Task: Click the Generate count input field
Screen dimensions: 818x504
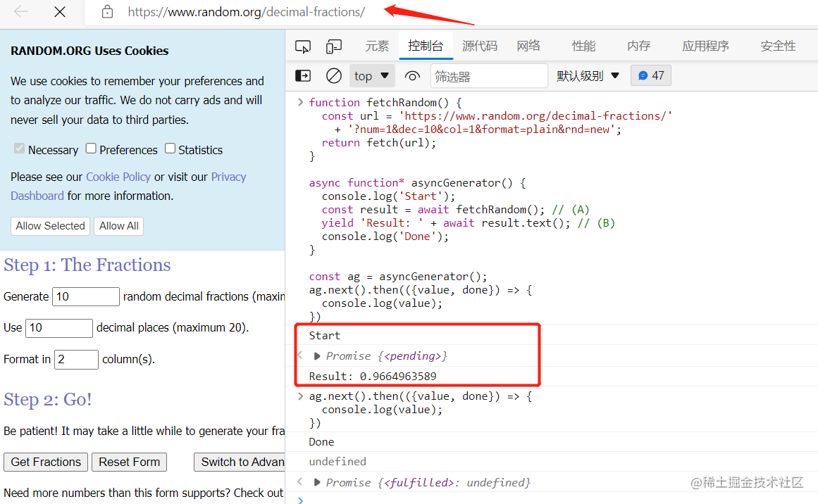Action: (86, 296)
